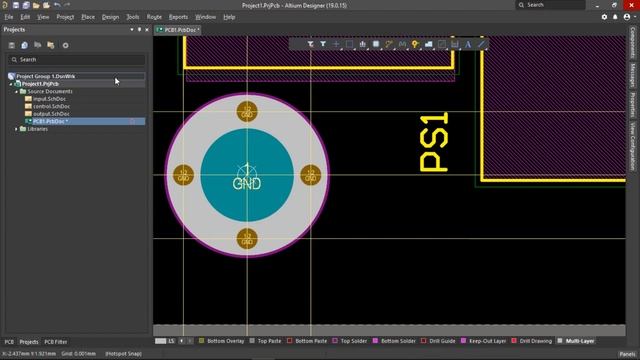Click the Undo arrow icon

tap(57, 5)
